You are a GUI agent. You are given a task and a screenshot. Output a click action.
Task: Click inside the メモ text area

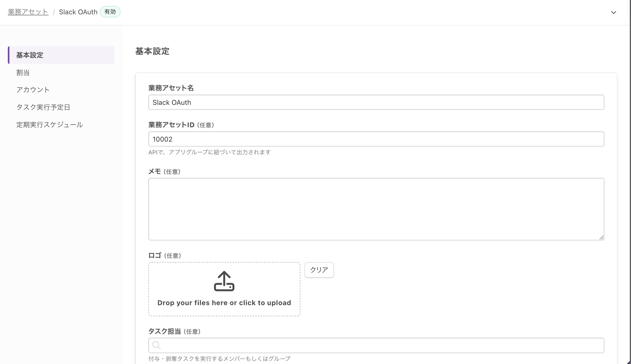click(376, 209)
